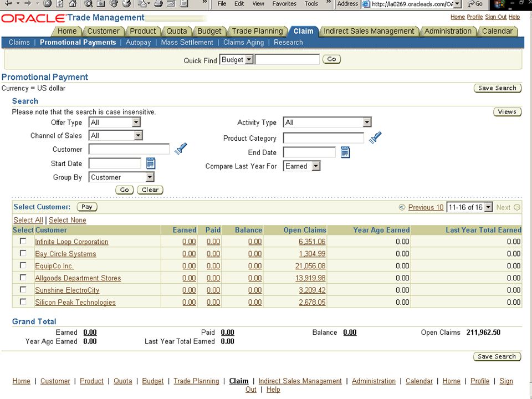Click the Start Date input field
Screen dimensions: 532x399
click(115, 163)
